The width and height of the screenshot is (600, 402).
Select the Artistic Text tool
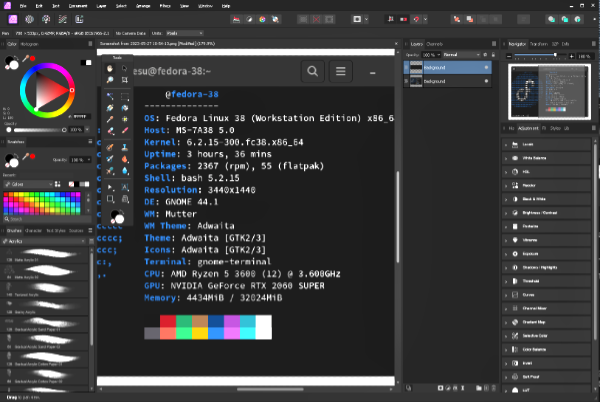124,187
